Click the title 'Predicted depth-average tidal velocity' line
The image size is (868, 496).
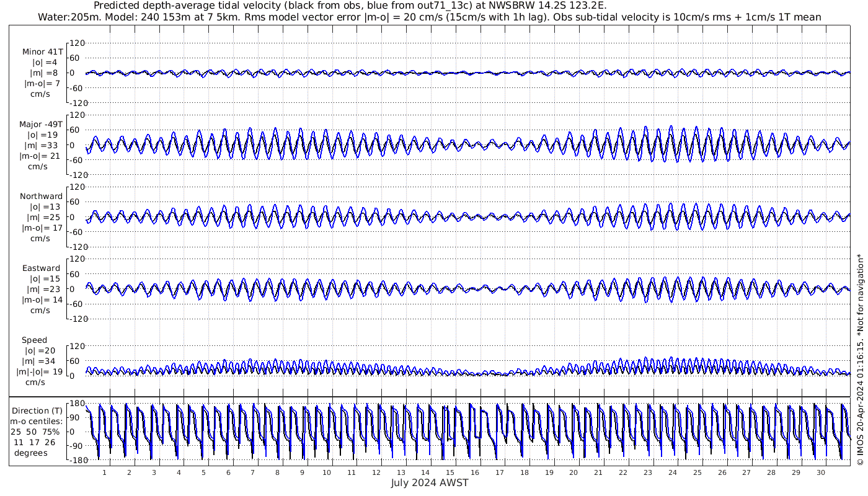coord(350,6)
